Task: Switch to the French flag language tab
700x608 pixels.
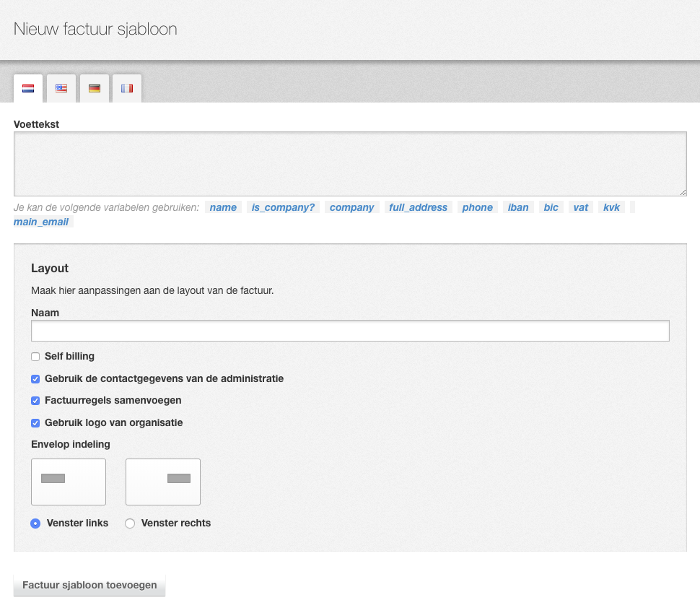Action: pos(127,88)
